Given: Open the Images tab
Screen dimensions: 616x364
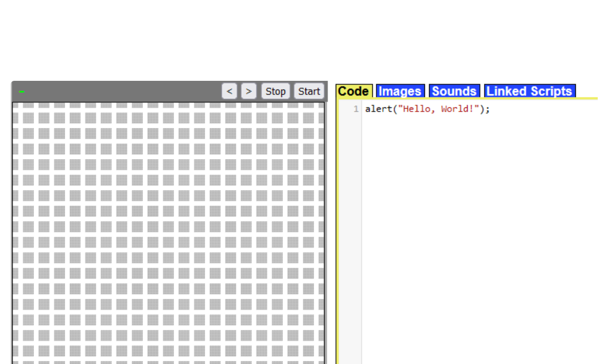Looking at the screenshot, I should (x=400, y=91).
